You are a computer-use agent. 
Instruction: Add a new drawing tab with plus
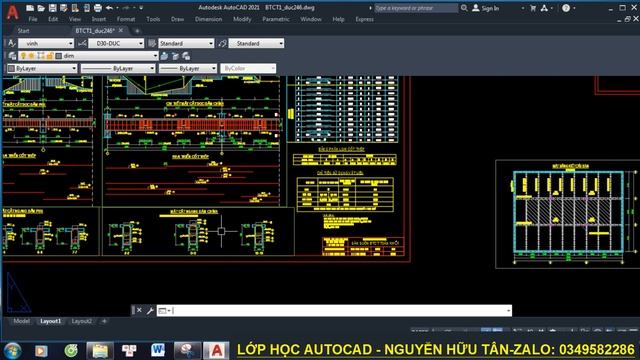pos(137,31)
